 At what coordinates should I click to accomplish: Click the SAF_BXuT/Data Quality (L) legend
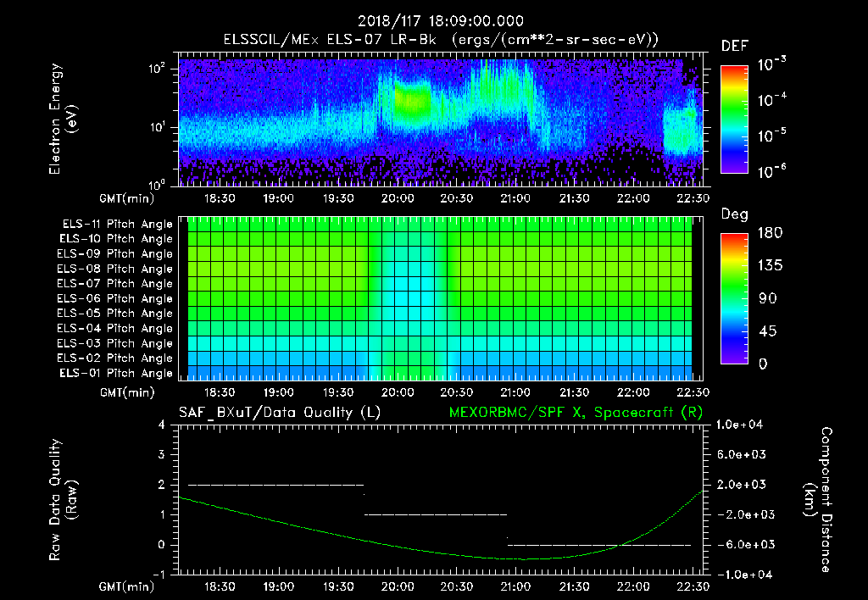pos(280,413)
